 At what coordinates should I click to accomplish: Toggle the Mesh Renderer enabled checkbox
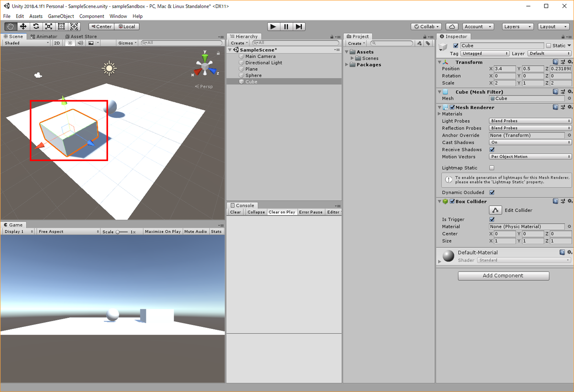[x=452, y=108]
